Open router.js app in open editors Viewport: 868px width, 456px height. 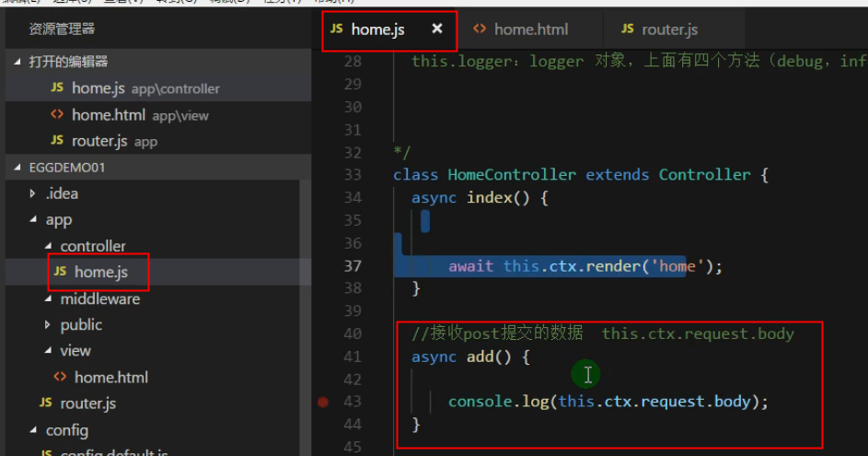coord(158,141)
